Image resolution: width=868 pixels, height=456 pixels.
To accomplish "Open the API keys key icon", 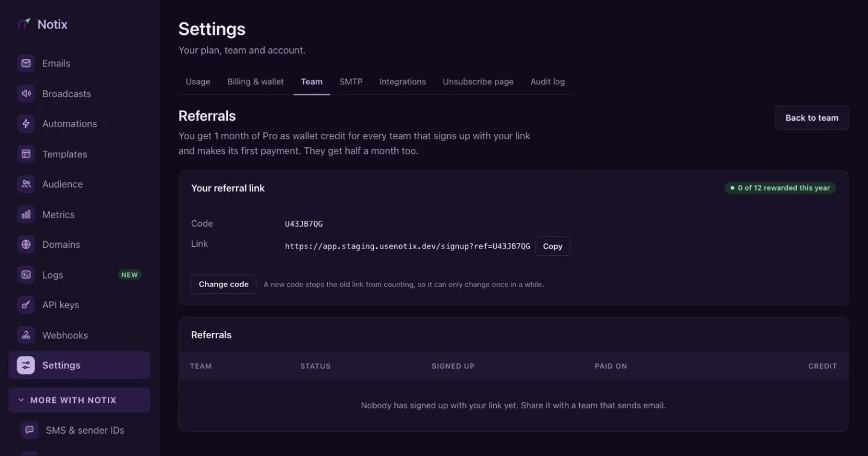I will pyautogui.click(x=26, y=305).
